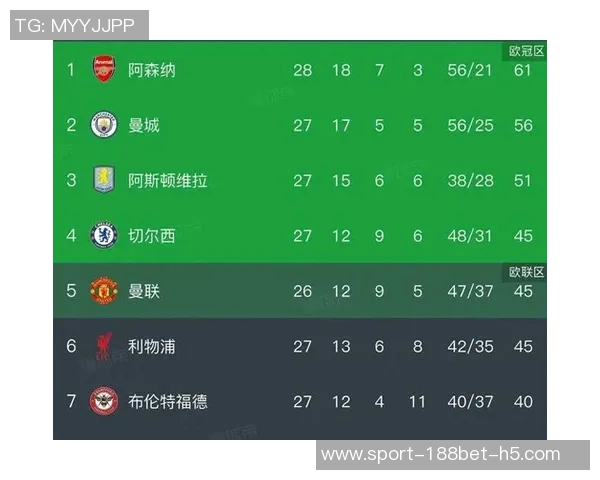
Task: Click team name 阿斯顿维拉
Action: tap(168, 180)
